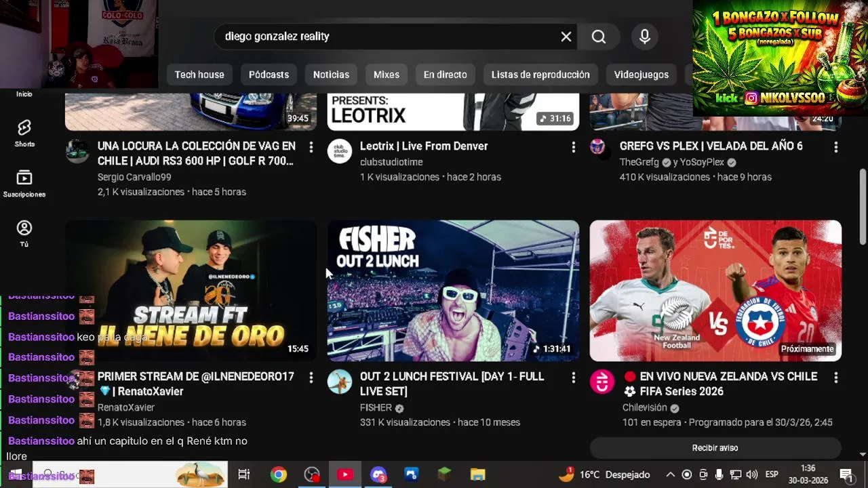This screenshot has width=868, height=488.
Task: Select the Tech house filter chip
Action: pyautogui.click(x=199, y=75)
